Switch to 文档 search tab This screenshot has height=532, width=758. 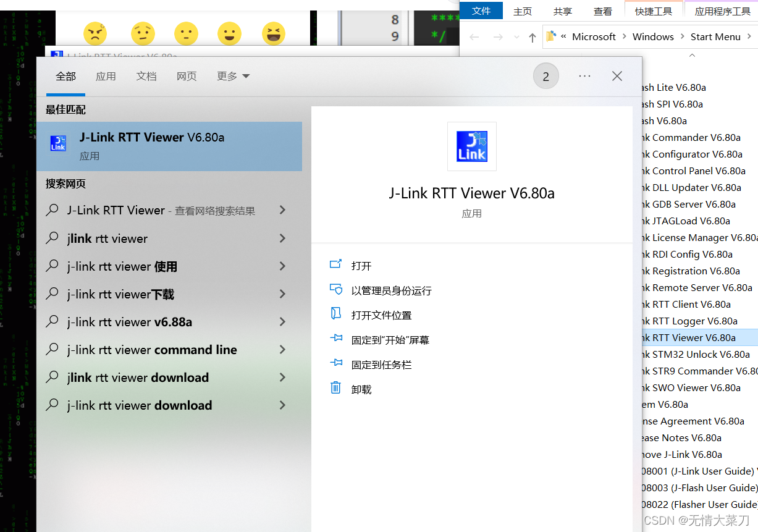pos(146,76)
